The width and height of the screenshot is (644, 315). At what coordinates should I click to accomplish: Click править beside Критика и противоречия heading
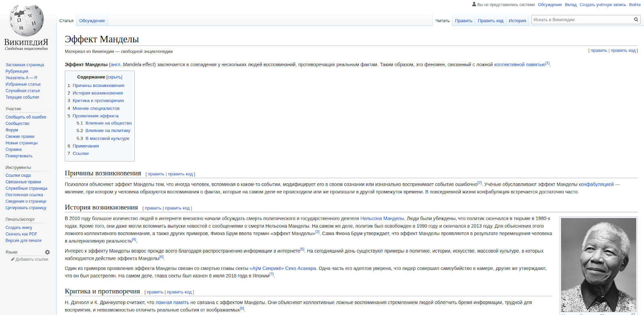coord(155,292)
